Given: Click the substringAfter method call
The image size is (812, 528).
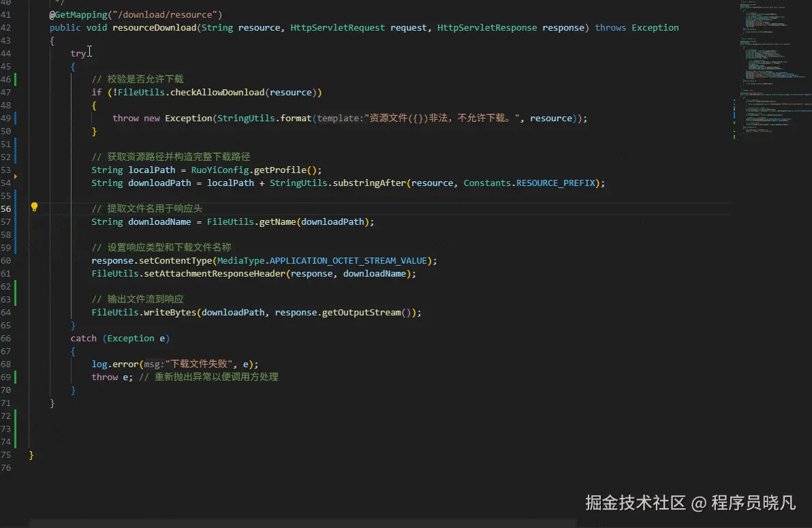Looking at the screenshot, I should [x=370, y=183].
